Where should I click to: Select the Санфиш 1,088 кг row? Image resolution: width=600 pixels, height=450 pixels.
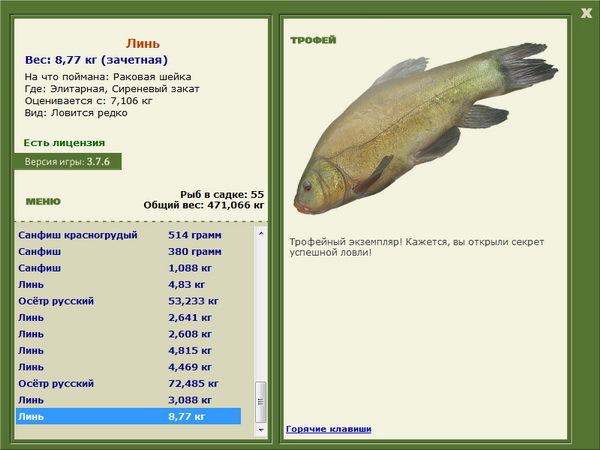129,268
